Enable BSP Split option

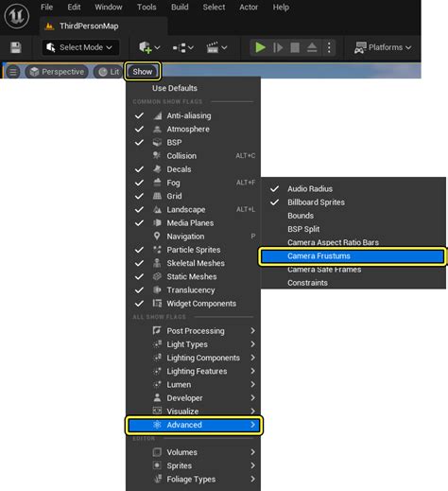pos(353,229)
